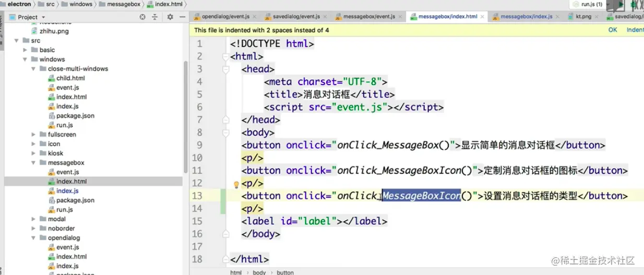644x275 pixels.
Task: Open Project panel settings gear
Action: [170, 17]
